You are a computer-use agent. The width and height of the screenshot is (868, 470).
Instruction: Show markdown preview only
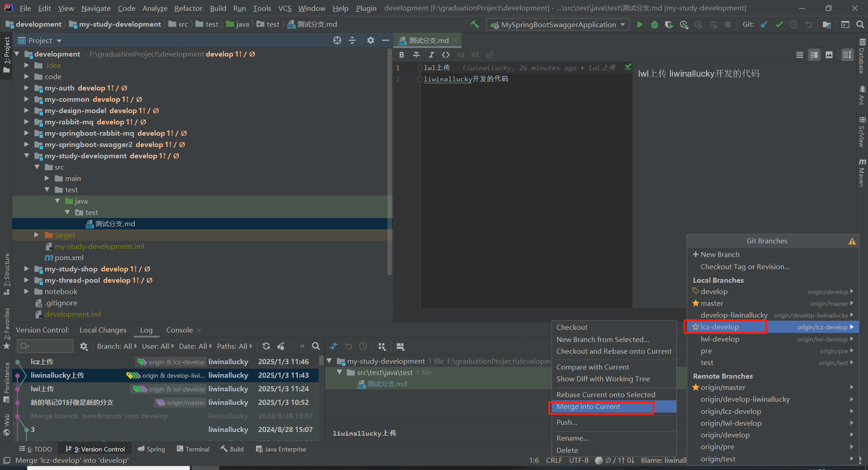pyautogui.click(x=829, y=55)
